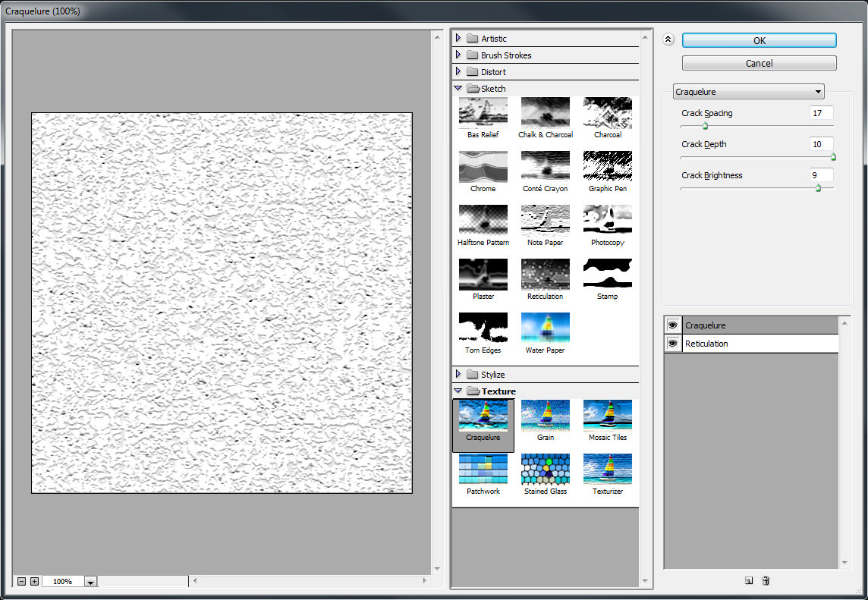This screenshot has width=868, height=600.
Task: Expand the Brush Strokes folder
Action: pos(458,55)
